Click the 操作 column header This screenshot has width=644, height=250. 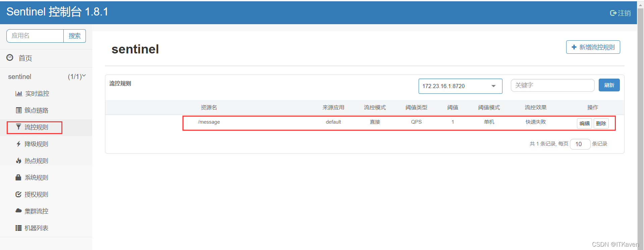[593, 108]
